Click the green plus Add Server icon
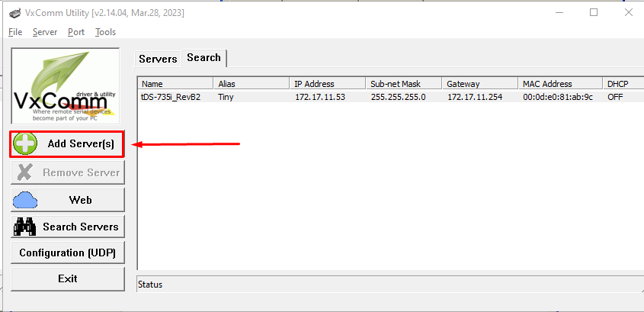 26,143
